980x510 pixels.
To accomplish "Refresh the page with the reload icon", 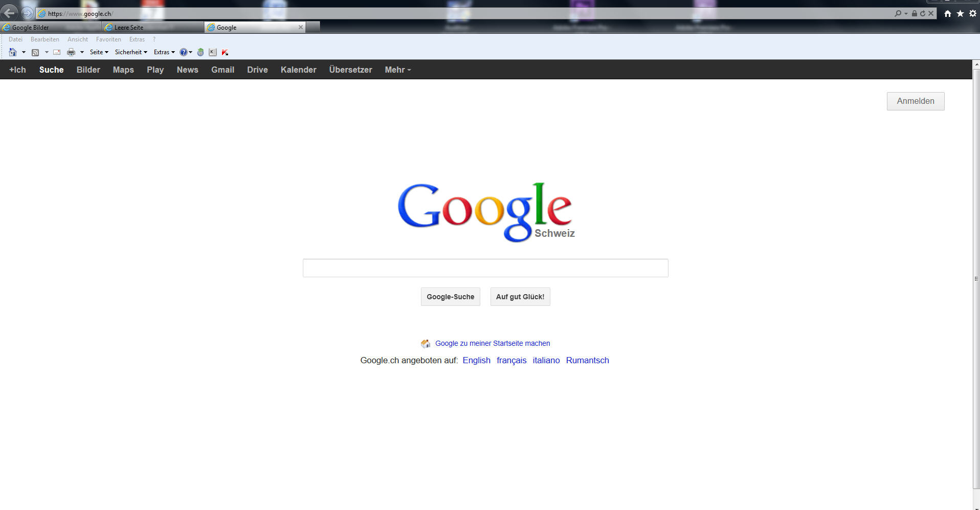I will point(923,14).
